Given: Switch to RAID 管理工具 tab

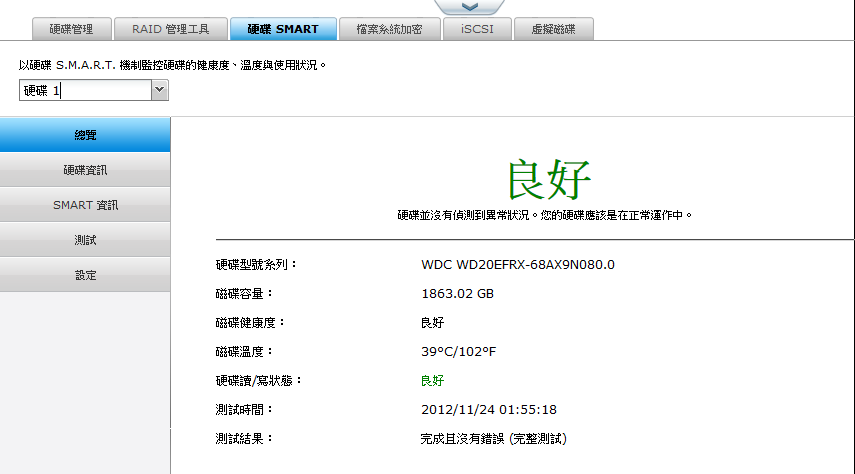Looking at the screenshot, I should point(171,29).
